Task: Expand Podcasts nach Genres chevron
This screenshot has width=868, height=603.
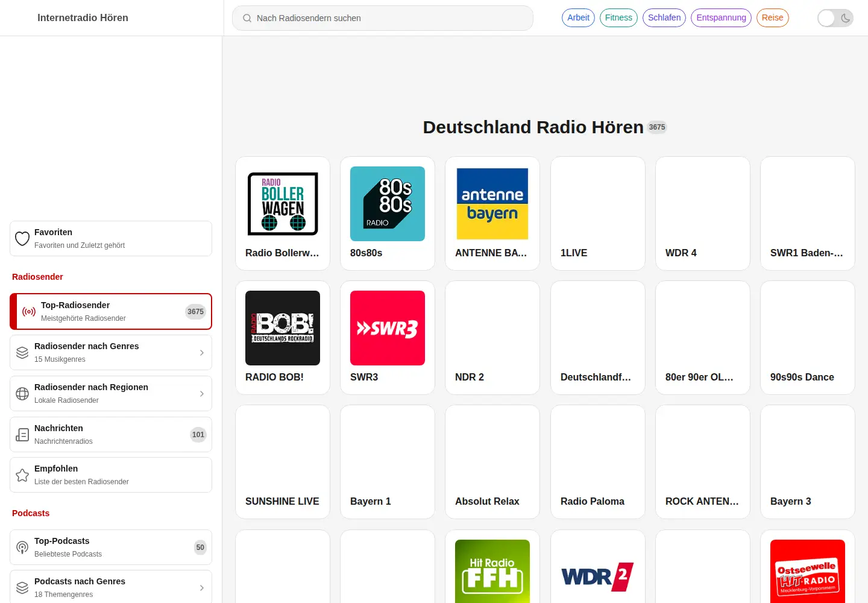Action: pos(202,588)
